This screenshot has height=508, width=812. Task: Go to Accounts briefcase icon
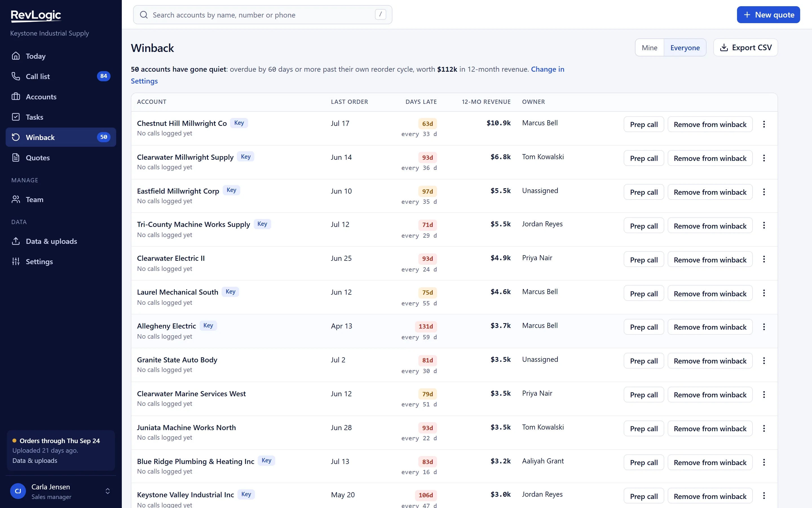pyautogui.click(x=16, y=97)
